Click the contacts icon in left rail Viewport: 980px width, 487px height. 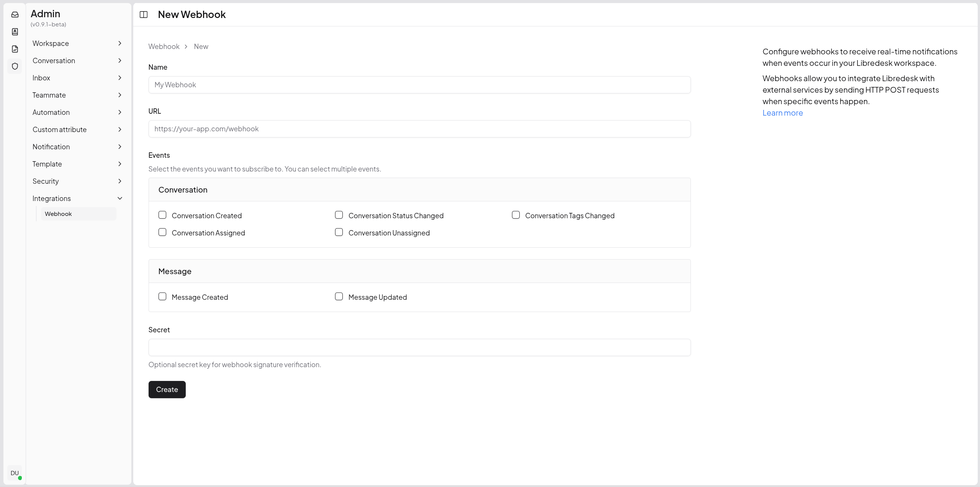click(x=15, y=32)
